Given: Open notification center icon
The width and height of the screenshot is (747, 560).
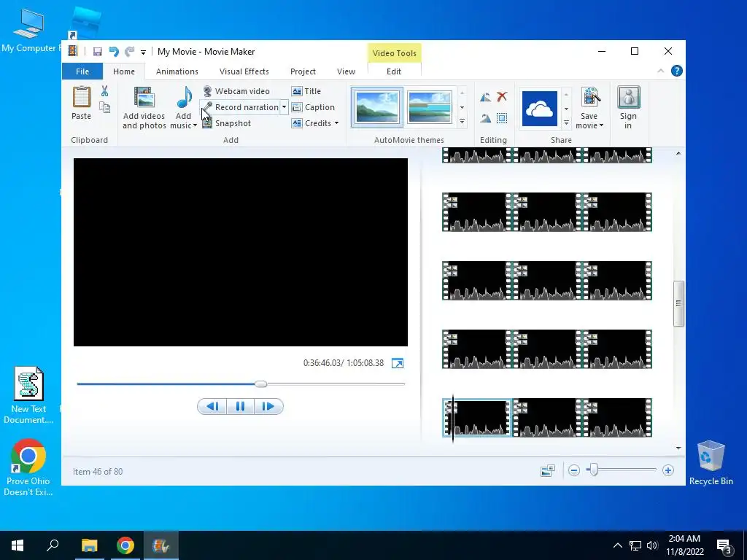Looking at the screenshot, I should 724,545.
